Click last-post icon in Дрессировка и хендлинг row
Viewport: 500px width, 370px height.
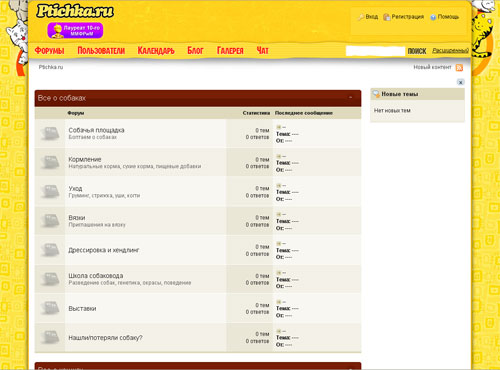(279, 244)
